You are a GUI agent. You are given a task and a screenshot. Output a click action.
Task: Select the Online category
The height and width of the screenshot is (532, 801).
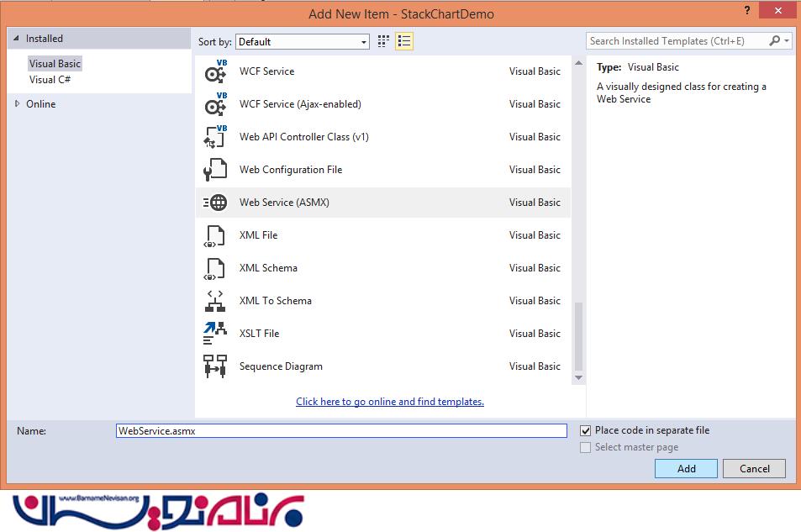[x=41, y=103]
